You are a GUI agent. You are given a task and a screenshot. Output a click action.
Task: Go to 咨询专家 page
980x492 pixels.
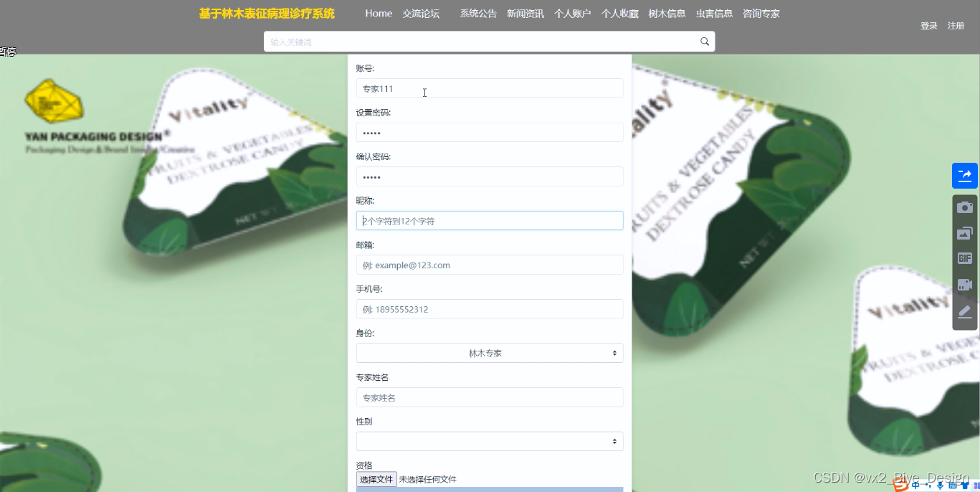(761, 14)
